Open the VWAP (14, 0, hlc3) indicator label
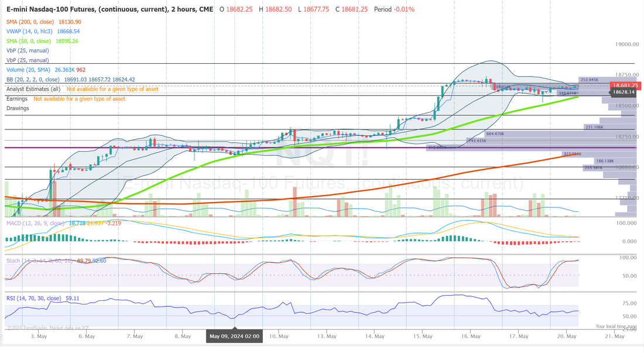The width and height of the screenshot is (644, 353). click(x=29, y=31)
